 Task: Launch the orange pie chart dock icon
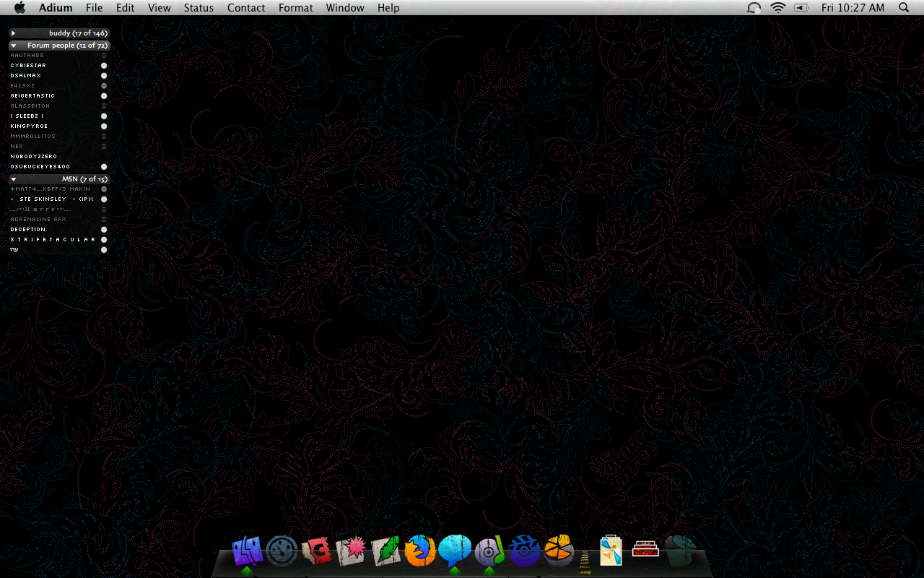pyautogui.click(x=559, y=551)
